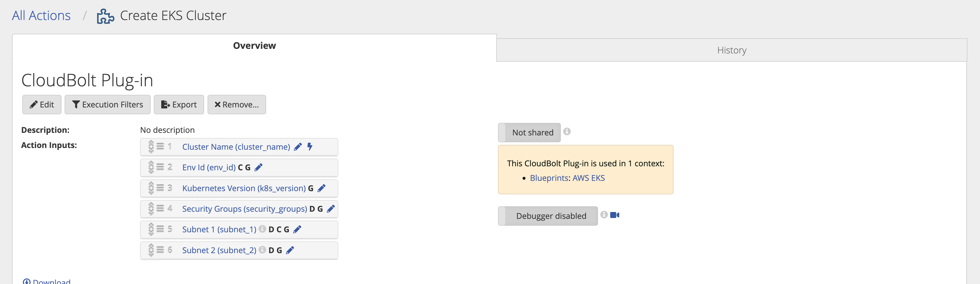The image size is (980, 284).
Task: Click pencil icon for Security Groups input
Action: coord(331,209)
